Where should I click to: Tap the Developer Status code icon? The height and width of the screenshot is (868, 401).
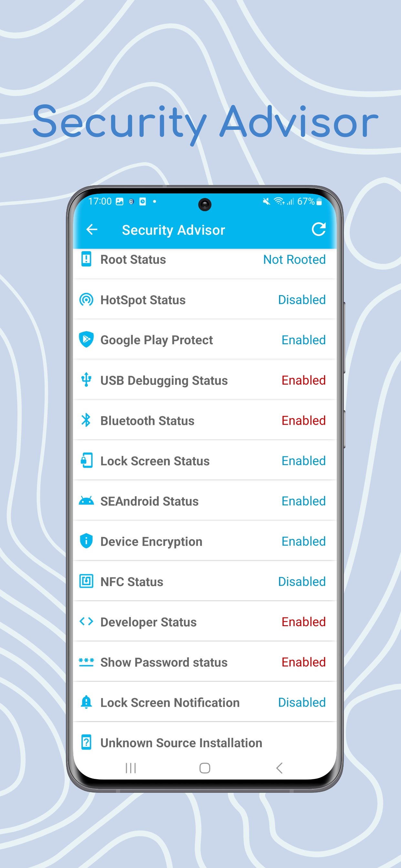pos(86,622)
